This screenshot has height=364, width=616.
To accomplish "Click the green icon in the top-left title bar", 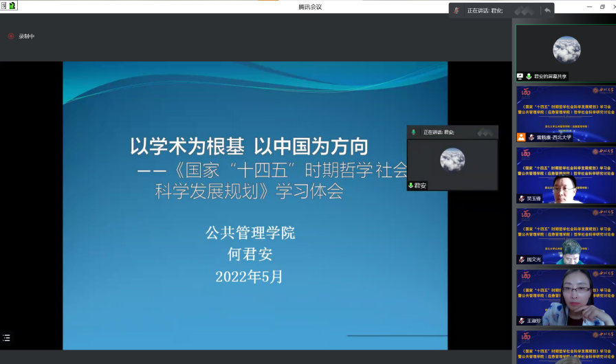I will click(x=12, y=5).
